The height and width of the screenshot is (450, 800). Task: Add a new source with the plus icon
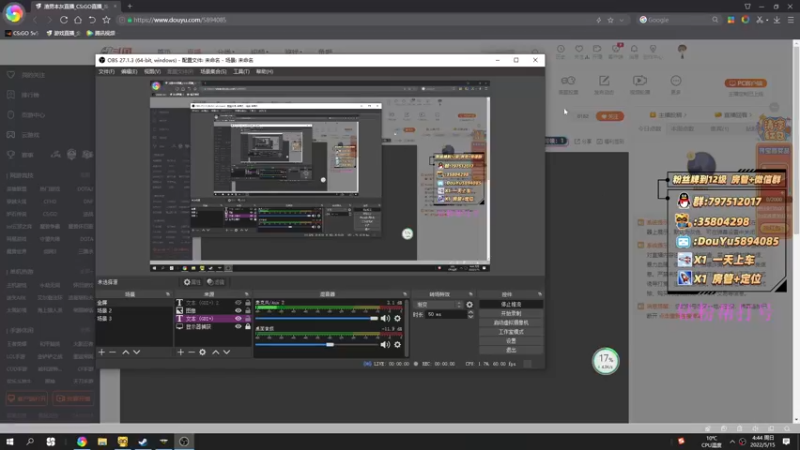180,352
